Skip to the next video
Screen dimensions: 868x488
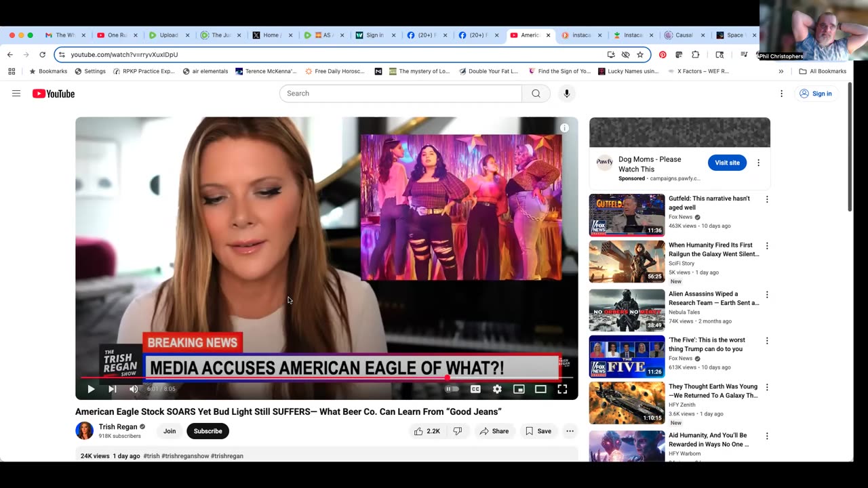click(113, 389)
